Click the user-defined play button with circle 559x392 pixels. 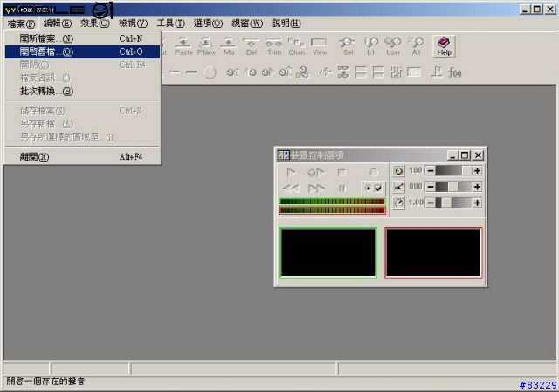[x=316, y=173]
